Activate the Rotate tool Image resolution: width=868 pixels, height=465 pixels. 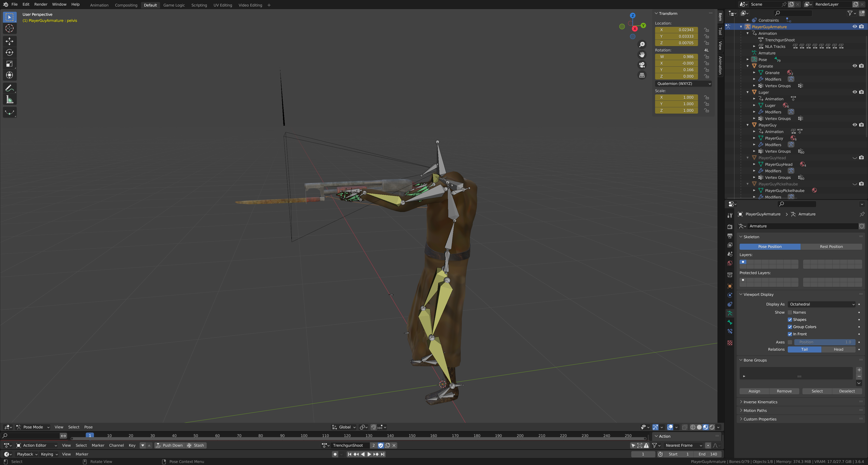click(9, 53)
